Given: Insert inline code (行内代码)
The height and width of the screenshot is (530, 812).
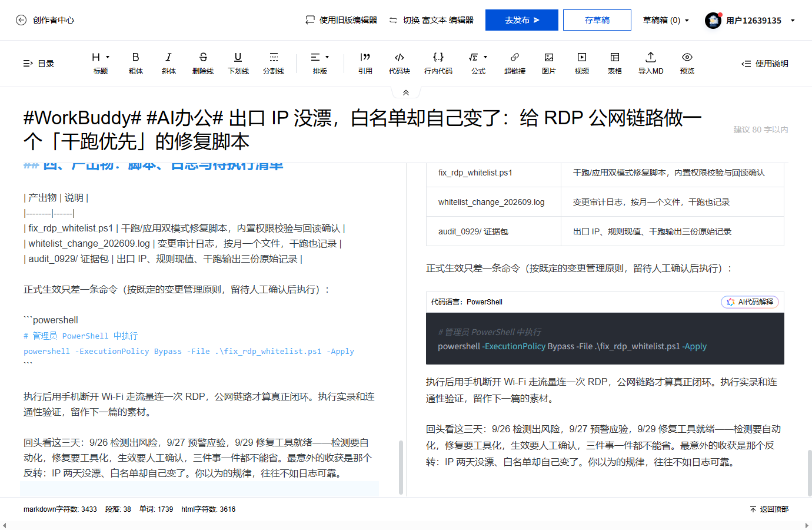Looking at the screenshot, I should point(438,64).
